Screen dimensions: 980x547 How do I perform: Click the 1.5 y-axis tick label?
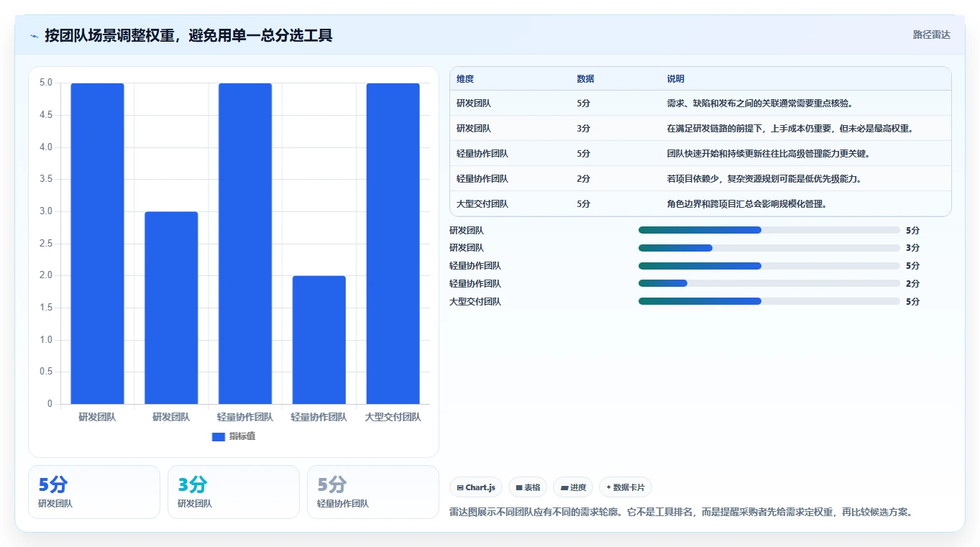(x=46, y=308)
